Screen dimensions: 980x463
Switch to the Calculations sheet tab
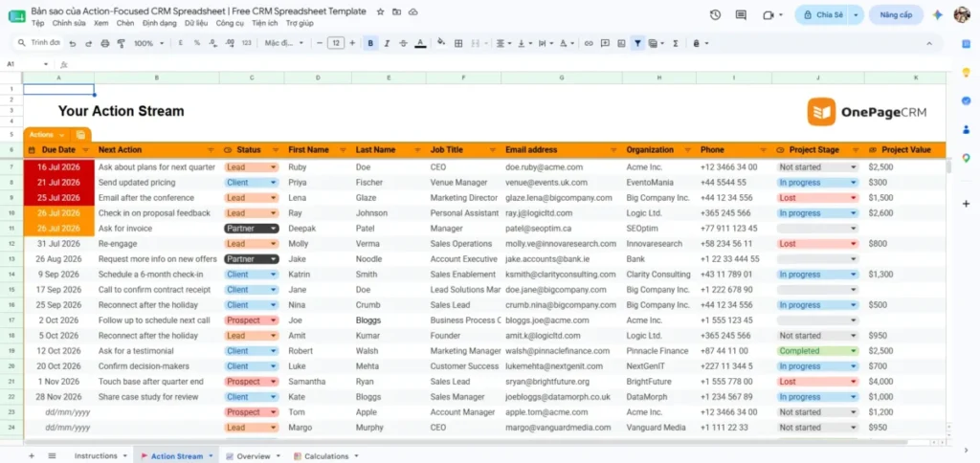326,456
